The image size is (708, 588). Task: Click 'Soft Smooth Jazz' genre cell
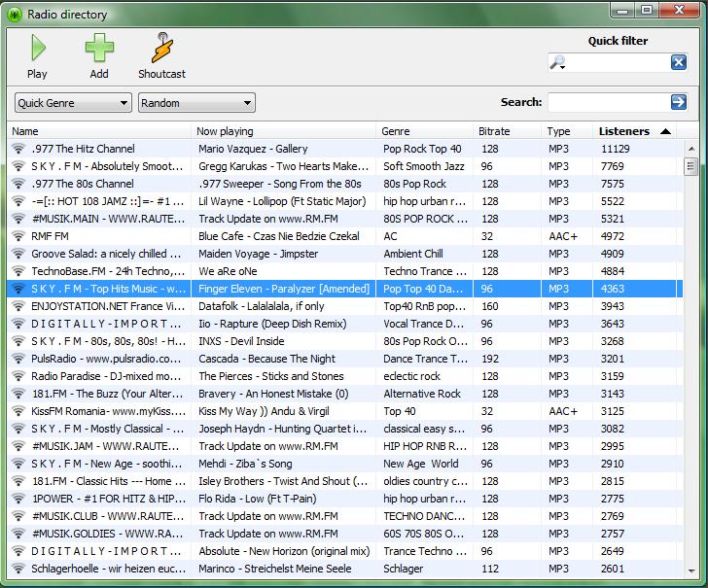pyautogui.click(x=424, y=166)
